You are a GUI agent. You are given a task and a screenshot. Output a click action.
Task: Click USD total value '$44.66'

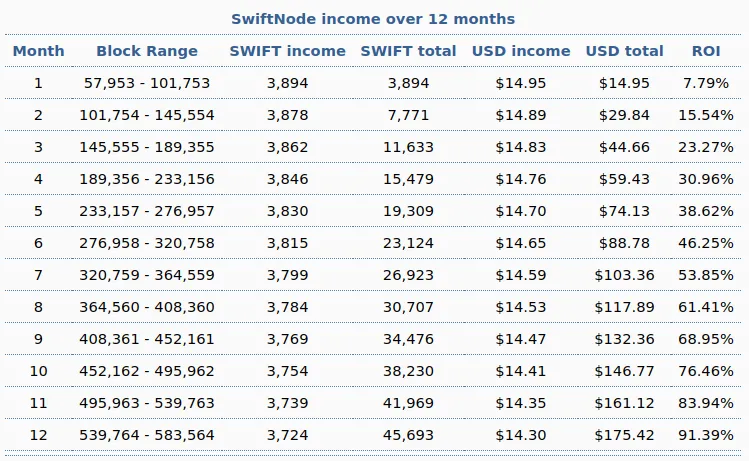tap(624, 147)
